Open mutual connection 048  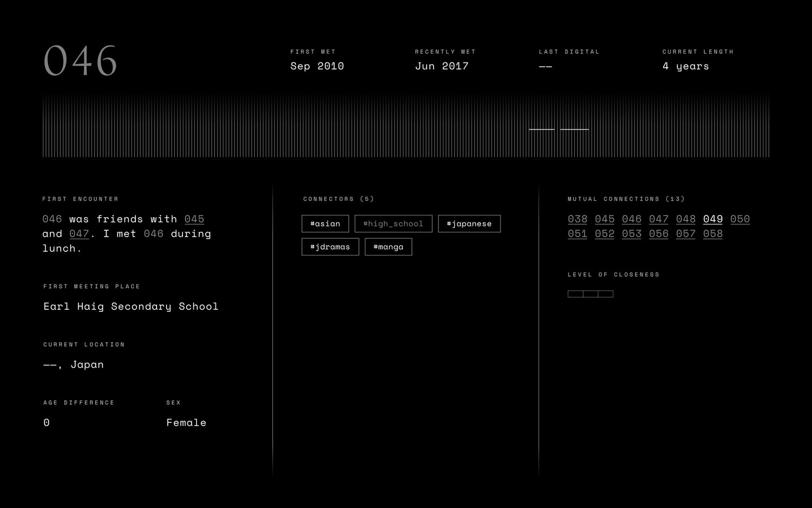click(686, 219)
